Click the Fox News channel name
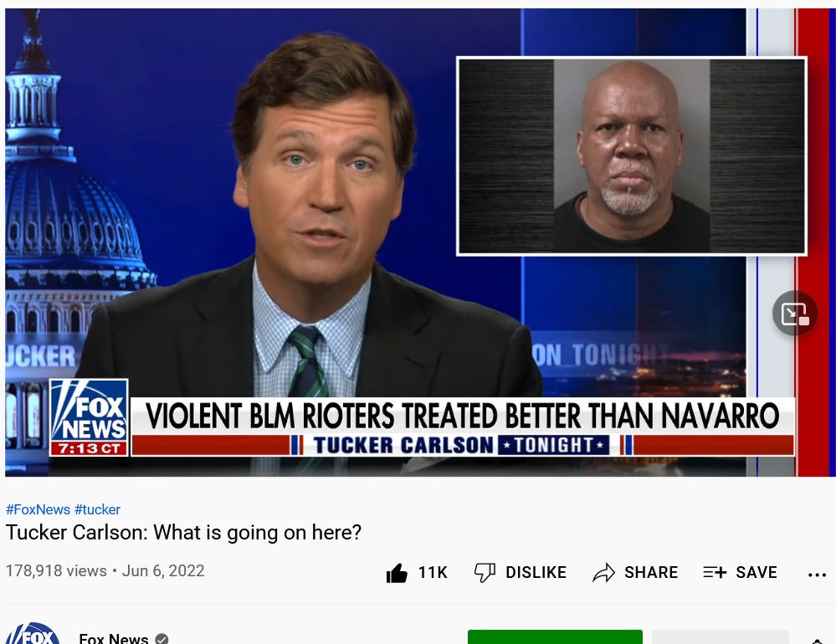Viewport: 836px width, 644px height. [114, 638]
